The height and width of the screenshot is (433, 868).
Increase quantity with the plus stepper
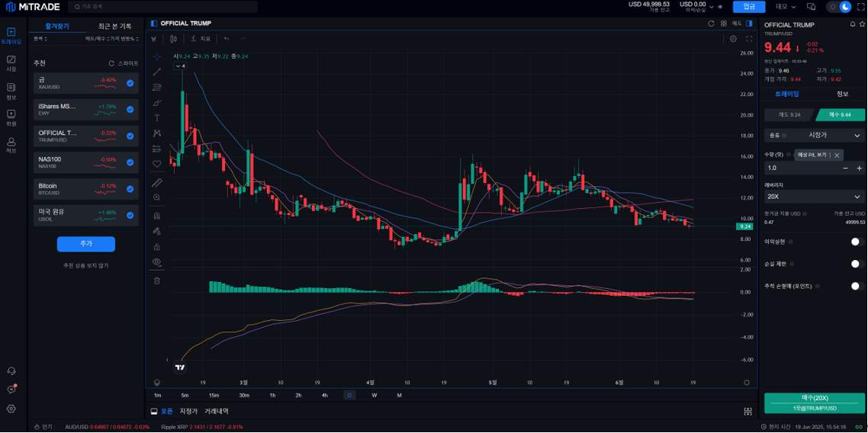point(859,168)
